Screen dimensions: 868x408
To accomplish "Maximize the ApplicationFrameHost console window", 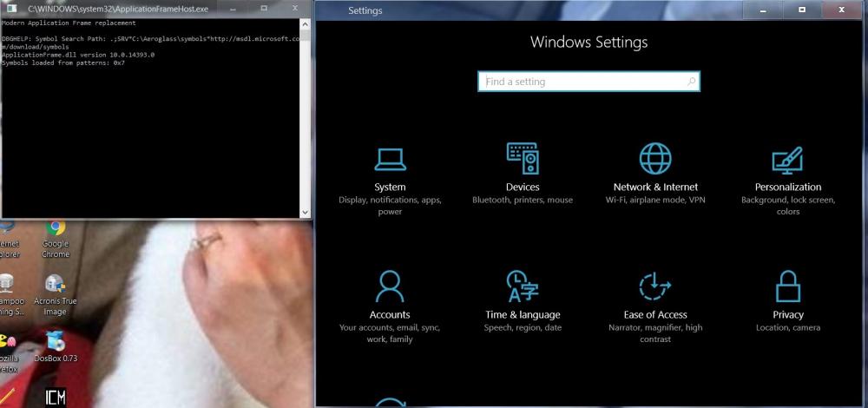I will coord(264,9).
